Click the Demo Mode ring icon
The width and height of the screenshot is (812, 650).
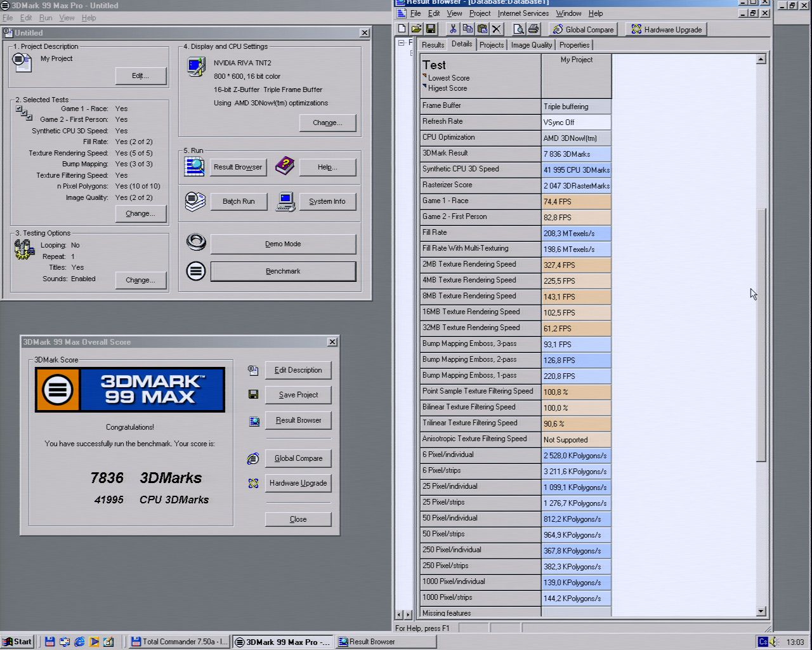(x=196, y=242)
